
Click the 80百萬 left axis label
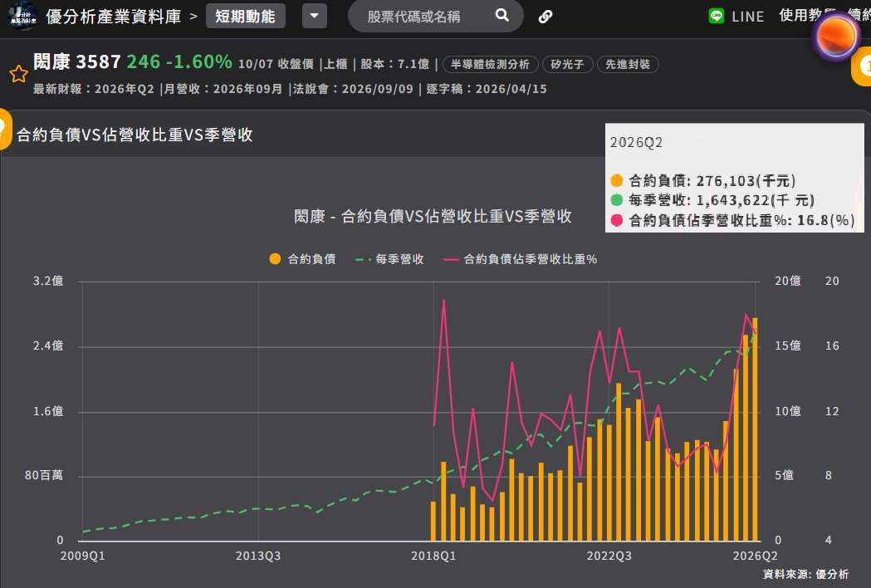[x=44, y=475]
